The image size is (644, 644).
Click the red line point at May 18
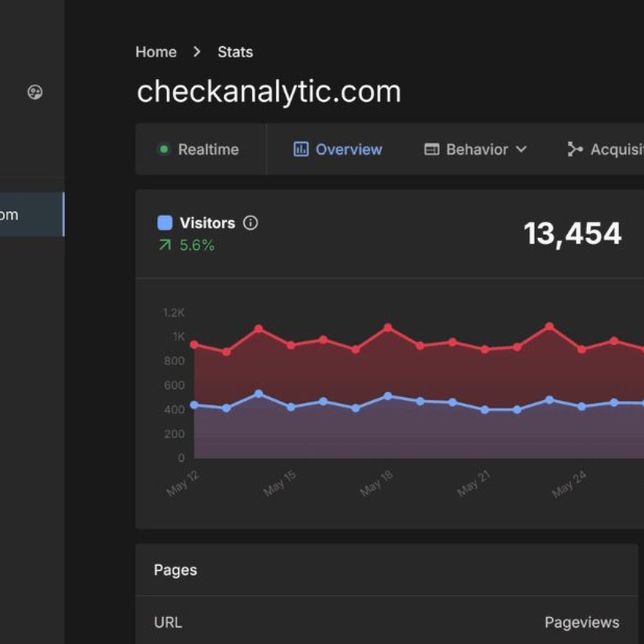[388, 328]
